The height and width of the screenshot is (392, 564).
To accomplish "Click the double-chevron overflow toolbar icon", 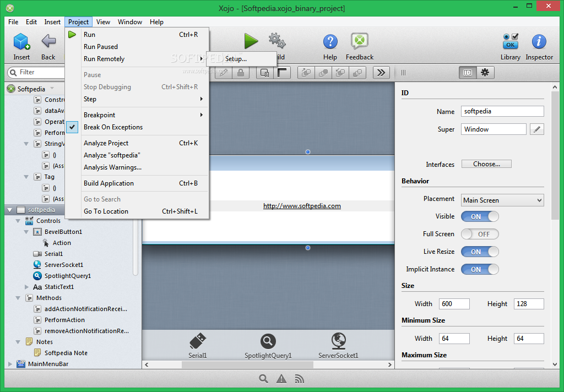I will (381, 73).
